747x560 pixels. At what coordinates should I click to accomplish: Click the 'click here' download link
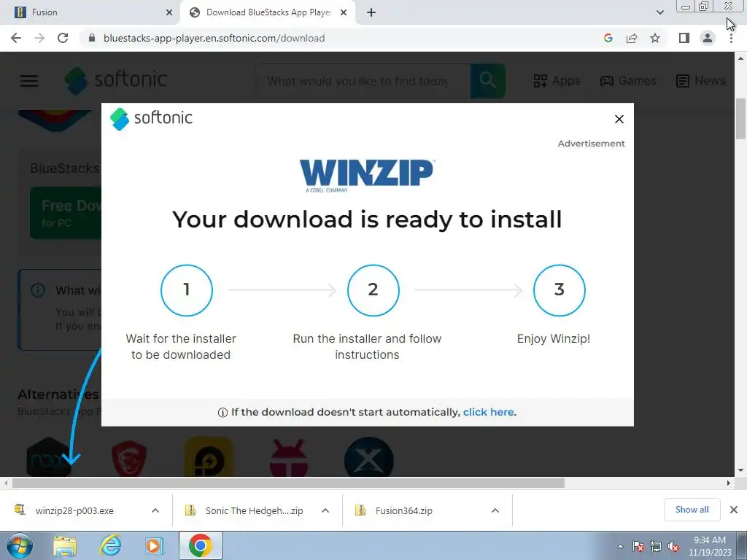[488, 412]
